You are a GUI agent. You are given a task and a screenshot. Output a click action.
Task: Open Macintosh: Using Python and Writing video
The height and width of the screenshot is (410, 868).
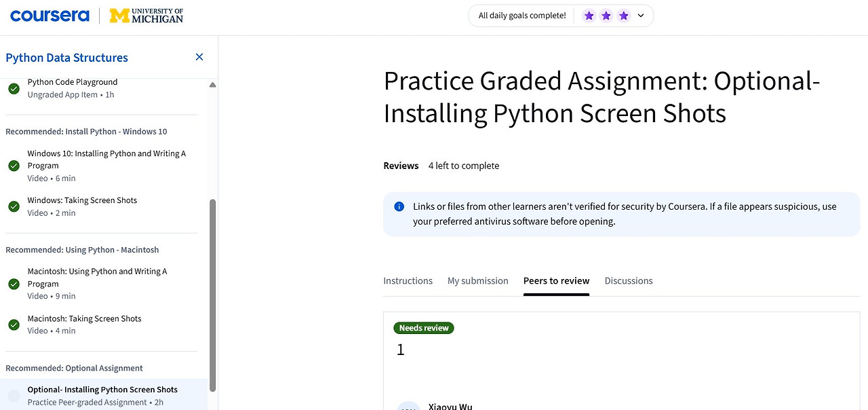97,278
